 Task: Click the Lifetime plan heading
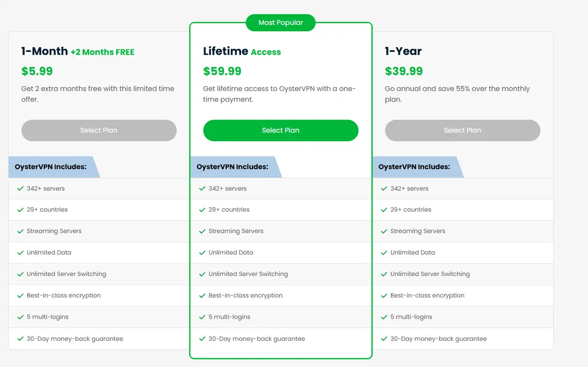pyautogui.click(x=226, y=51)
